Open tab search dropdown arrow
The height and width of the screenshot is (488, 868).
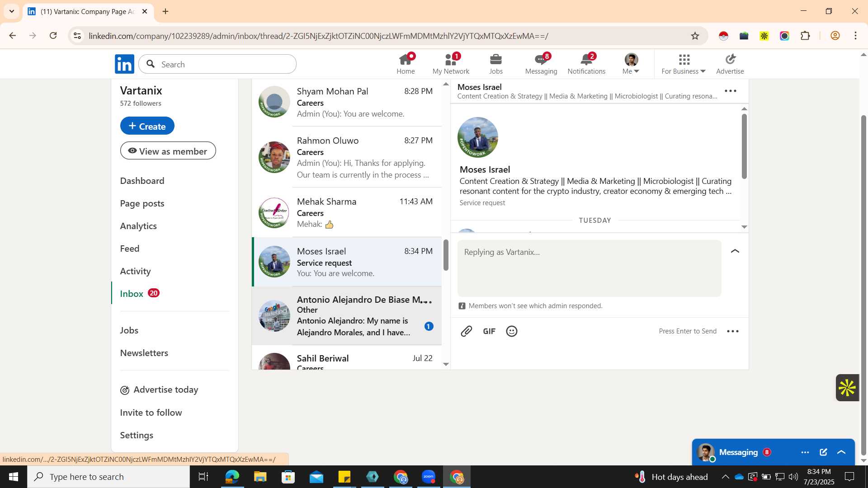pos(12,11)
